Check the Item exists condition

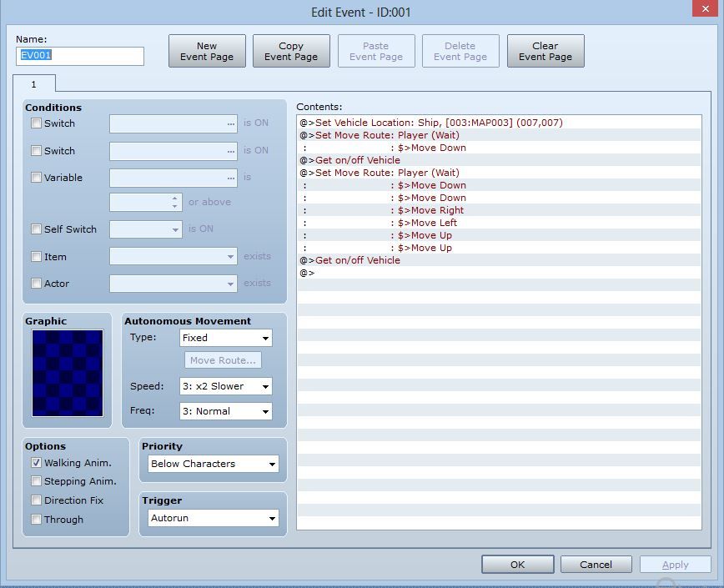click(37, 257)
